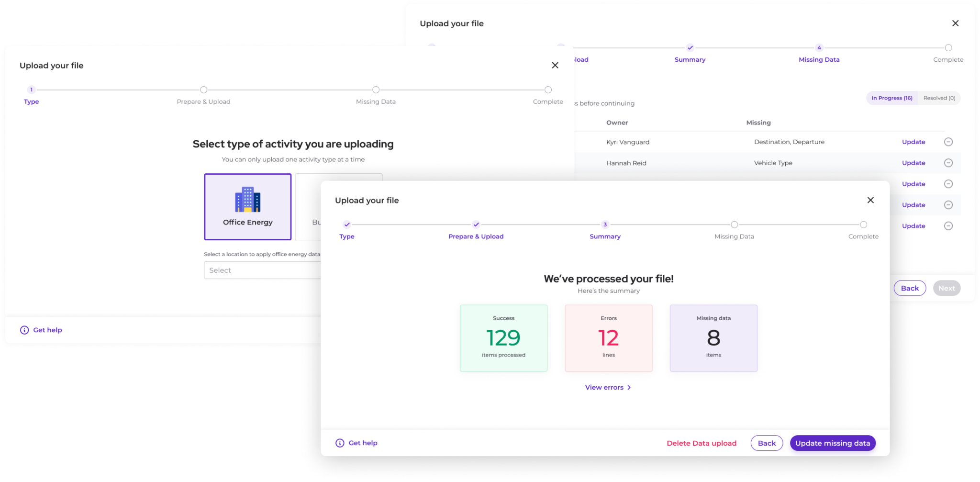Click Update missing data button

832,443
